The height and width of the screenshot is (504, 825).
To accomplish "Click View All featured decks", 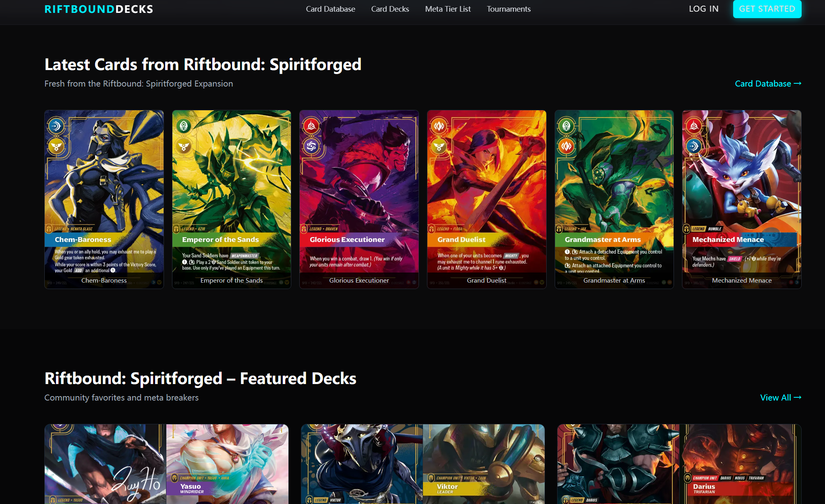I will (x=781, y=397).
